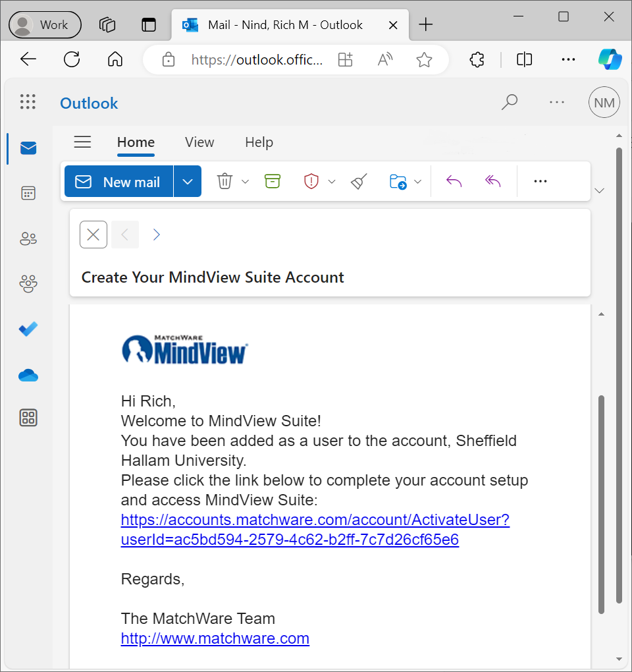Image resolution: width=632 pixels, height=672 pixels.
Task: Expand the Delete button dropdown arrow
Action: point(245,181)
